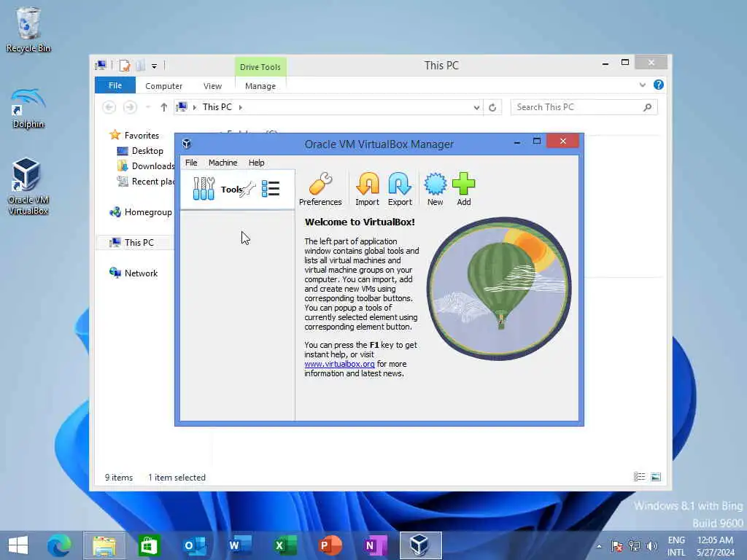Expand the address bar history dropdown

pyautogui.click(x=476, y=108)
